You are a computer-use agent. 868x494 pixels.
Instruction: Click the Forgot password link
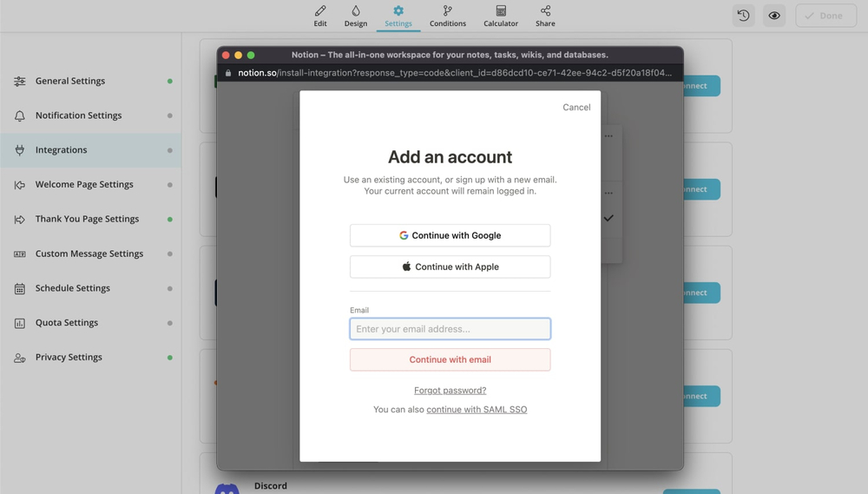click(450, 391)
